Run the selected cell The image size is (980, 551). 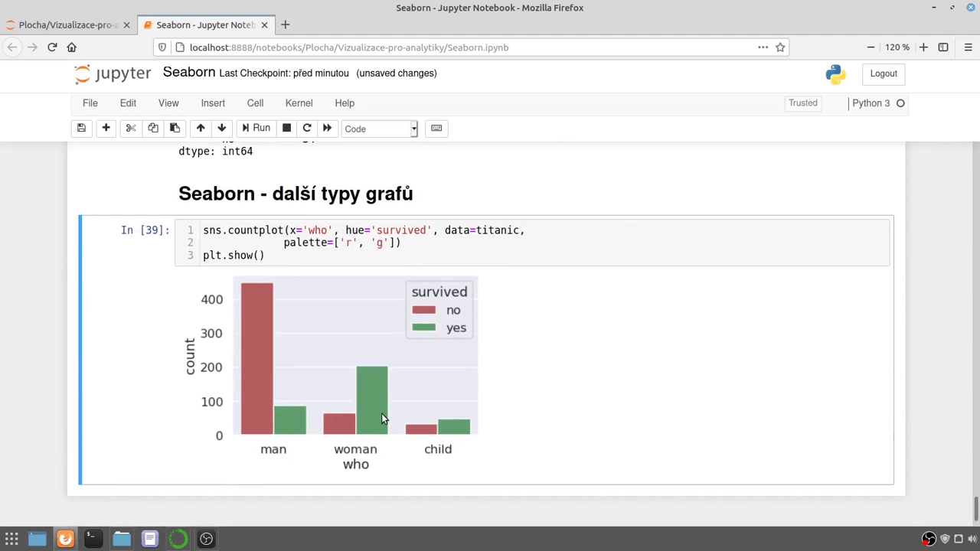pyautogui.click(x=256, y=129)
